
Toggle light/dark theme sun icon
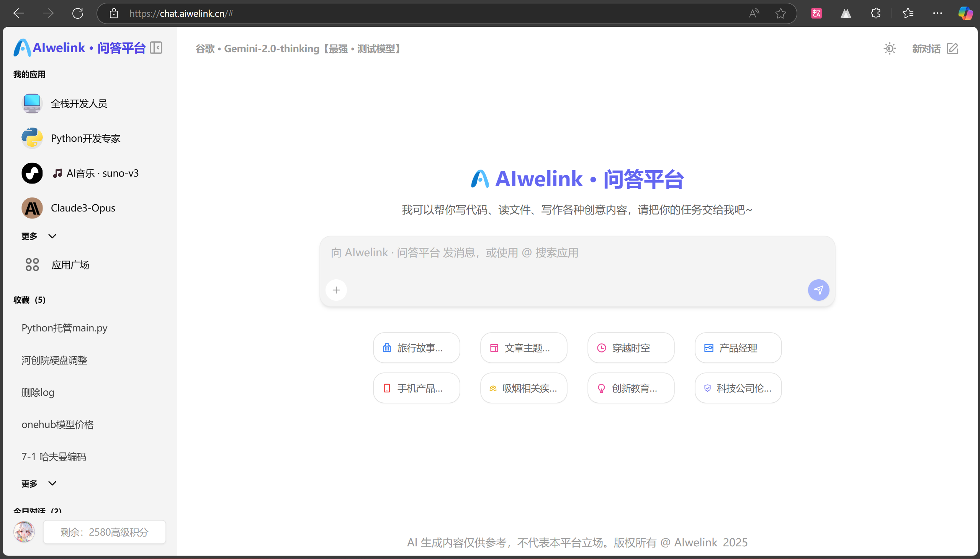(x=890, y=49)
